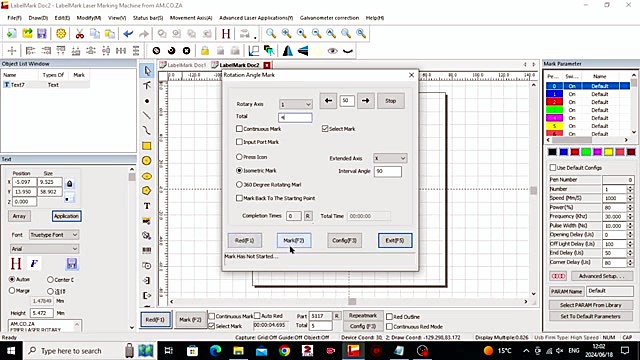Image resolution: width=640 pixels, height=360 pixels.
Task: Enable the Auto Red checkbox in the bottom bar
Action: pos(257,316)
